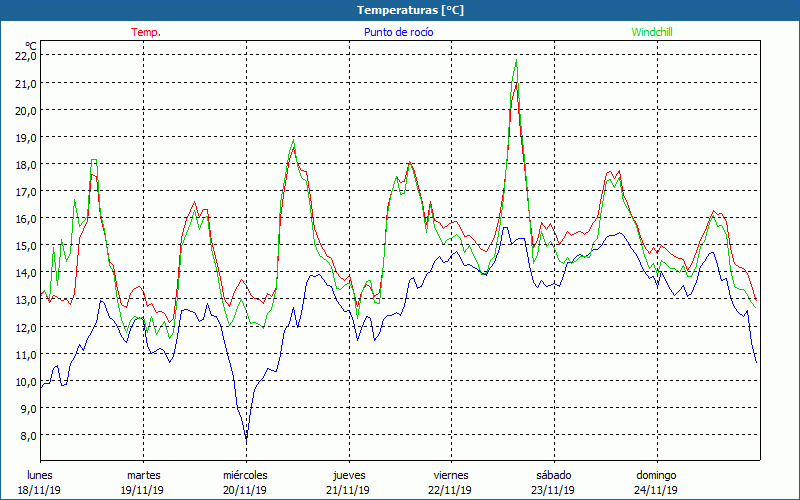Click the '18,0' y-axis value

click(x=26, y=164)
